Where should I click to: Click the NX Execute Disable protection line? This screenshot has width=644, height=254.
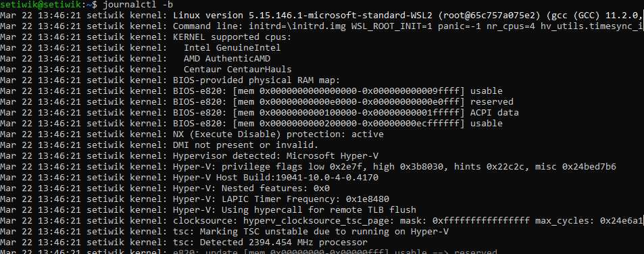[192, 134]
